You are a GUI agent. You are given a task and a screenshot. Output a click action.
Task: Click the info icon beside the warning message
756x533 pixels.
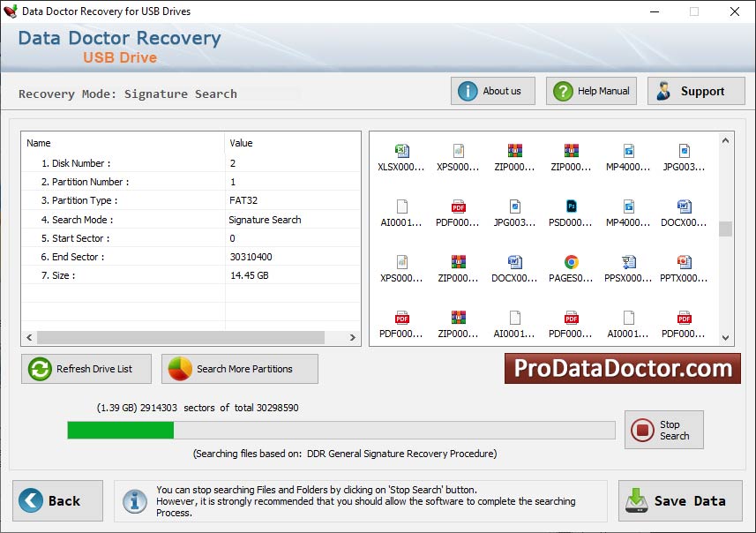(134, 500)
